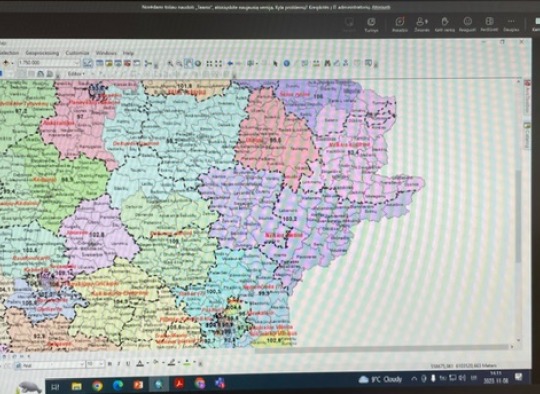Open PowerPoint from taskbar

[138, 385]
